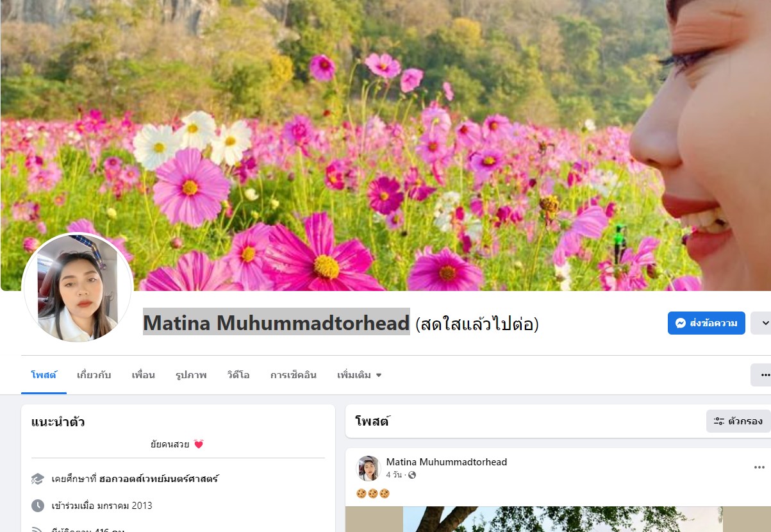Click the graduation cap education icon
Screen dimensions: 771x532
(38, 479)
